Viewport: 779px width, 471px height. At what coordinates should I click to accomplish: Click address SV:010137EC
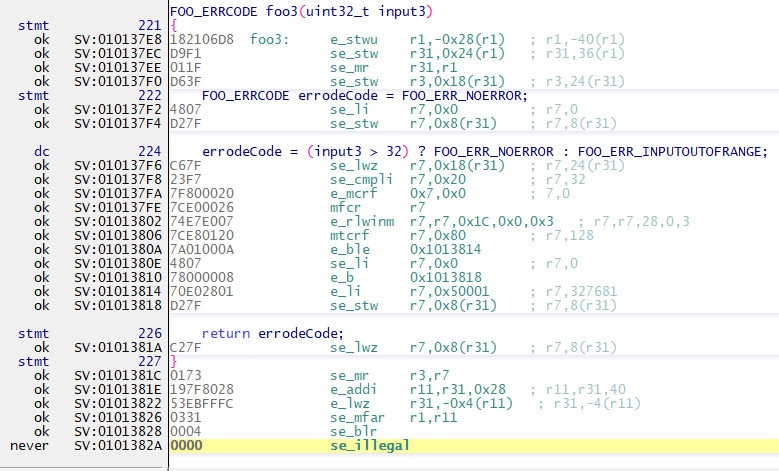click(118, 54)
